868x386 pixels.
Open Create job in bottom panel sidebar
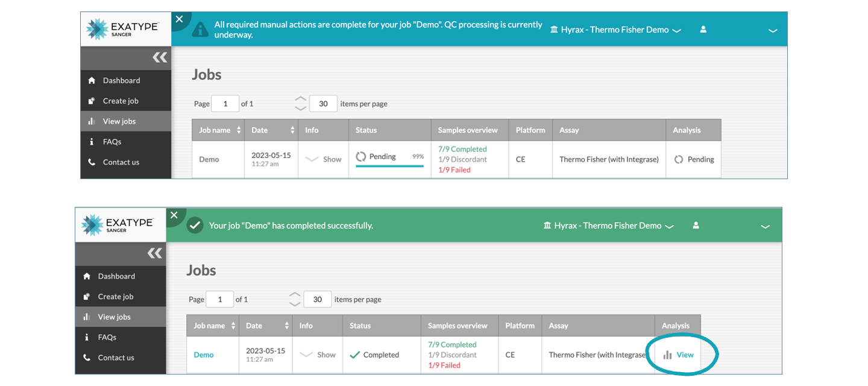coord(121,297)
